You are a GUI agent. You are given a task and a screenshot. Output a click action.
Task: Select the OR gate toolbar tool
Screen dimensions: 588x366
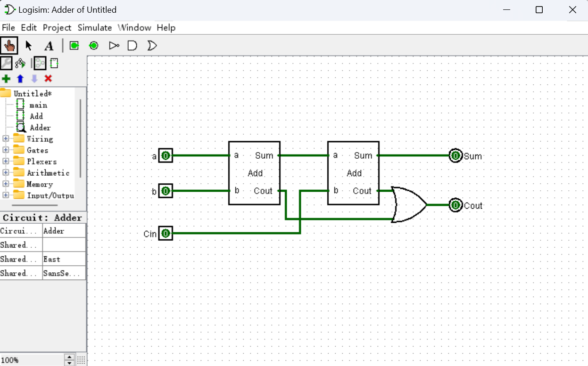tap(152, 46)
